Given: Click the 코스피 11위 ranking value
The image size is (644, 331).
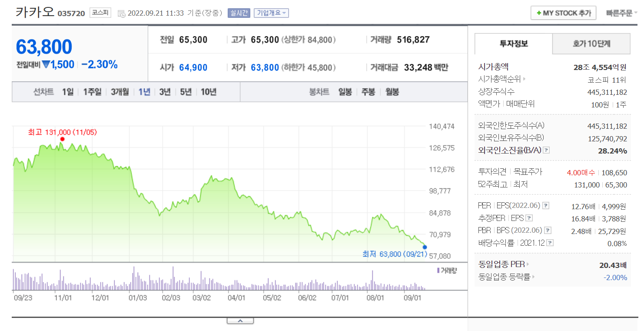Looking at the screenshot, I should click(607, 80).
